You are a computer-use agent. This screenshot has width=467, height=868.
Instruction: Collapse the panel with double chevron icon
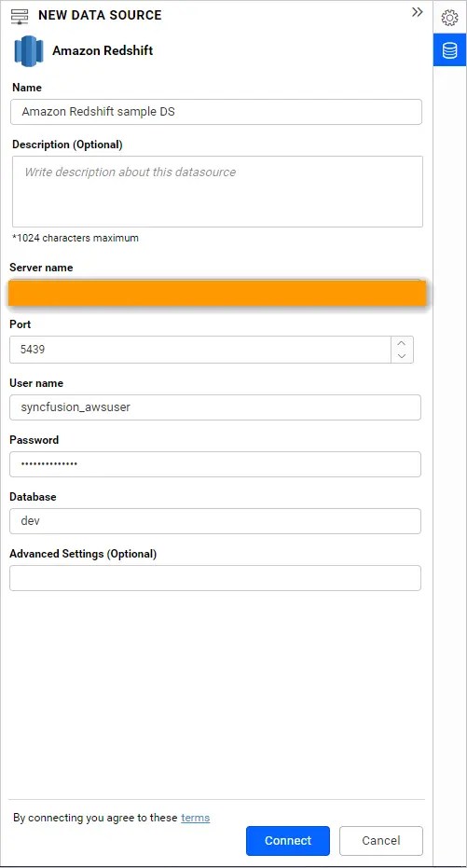coord(418,12)
